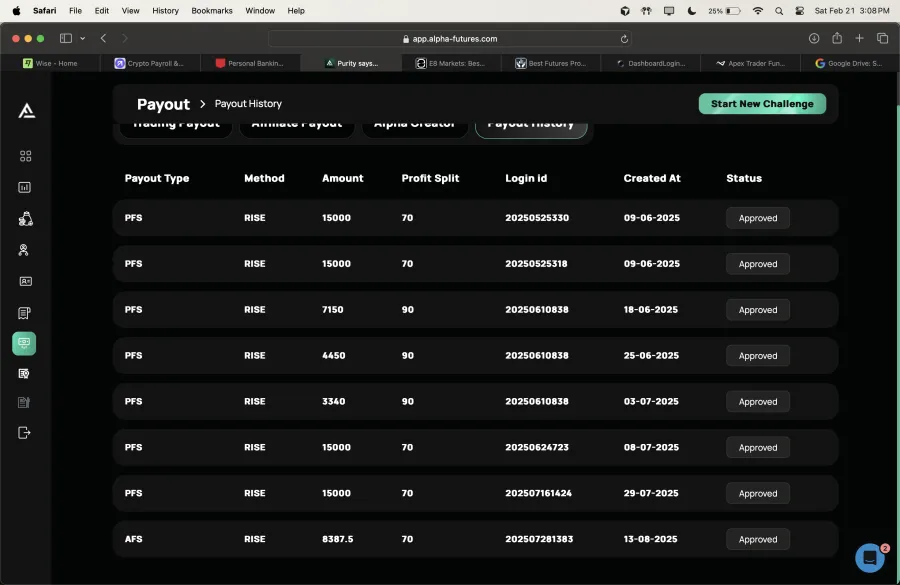900x585 pixels.
Task: Click the logout sidebar icon
Action: point(24,433)
